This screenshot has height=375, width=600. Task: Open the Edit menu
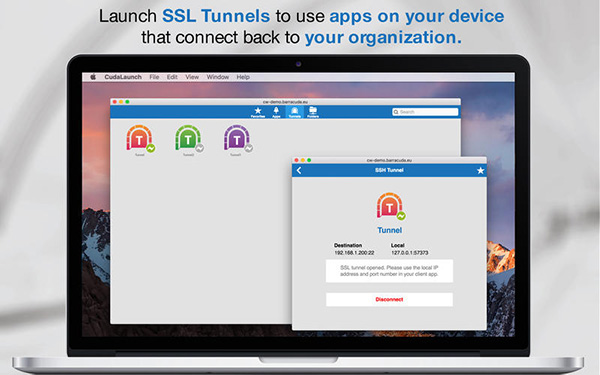pos(172,77)
